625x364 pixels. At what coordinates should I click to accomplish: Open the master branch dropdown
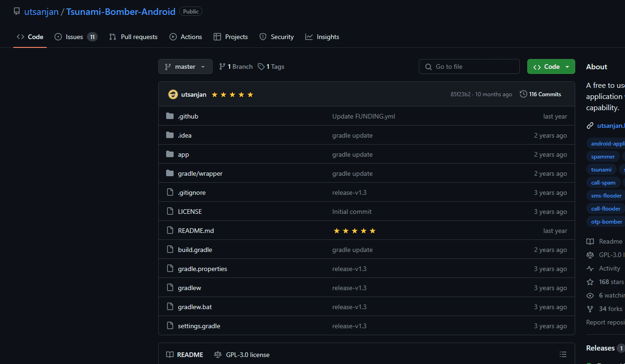coord(185,66)
